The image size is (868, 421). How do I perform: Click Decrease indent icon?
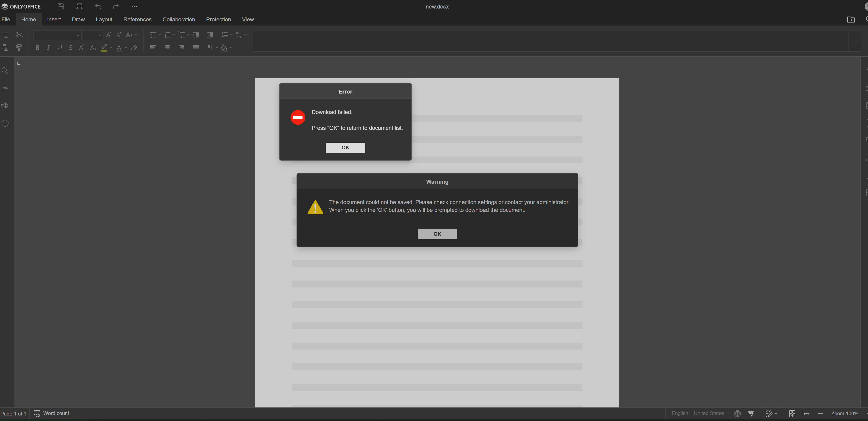[196, 35]
